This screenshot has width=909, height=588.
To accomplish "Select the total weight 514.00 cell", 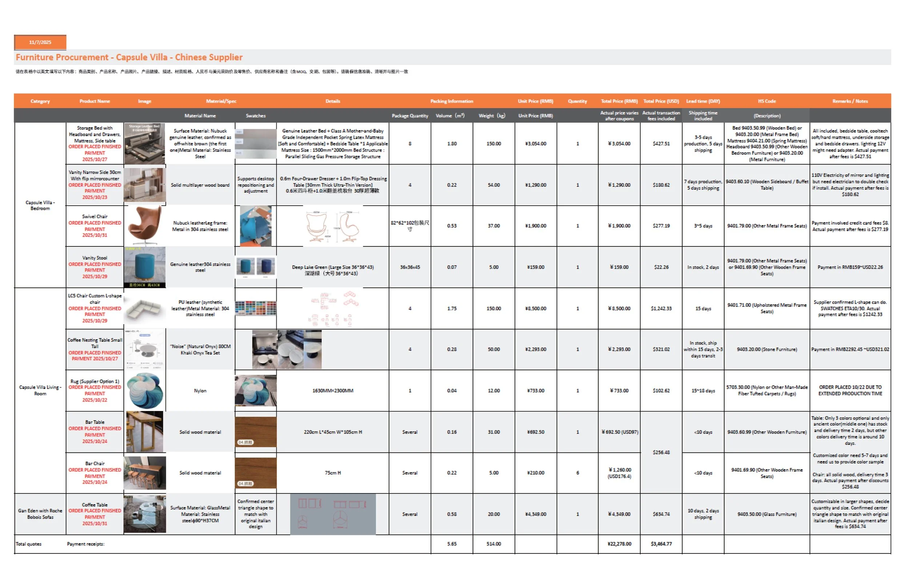I will pos(493,544).
